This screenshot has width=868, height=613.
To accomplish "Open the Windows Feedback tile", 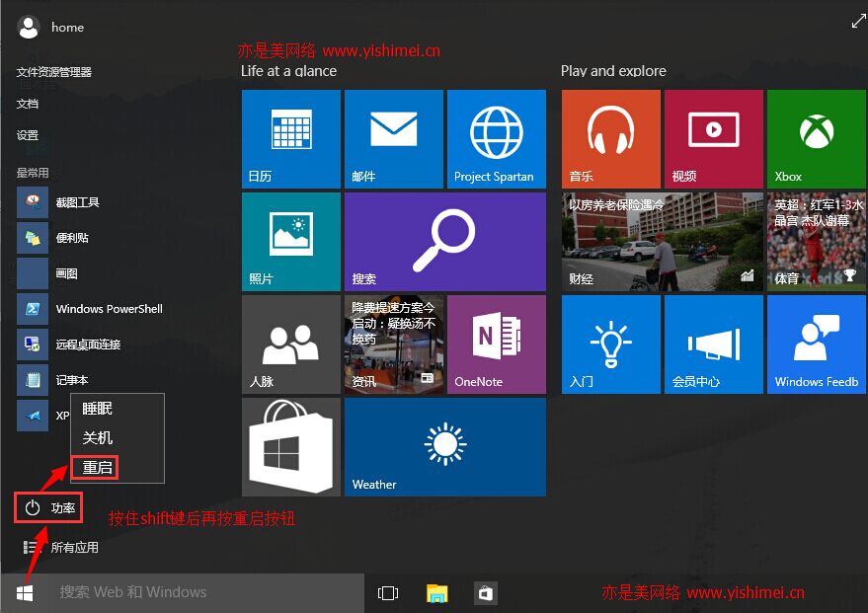I will click(817, 345).
